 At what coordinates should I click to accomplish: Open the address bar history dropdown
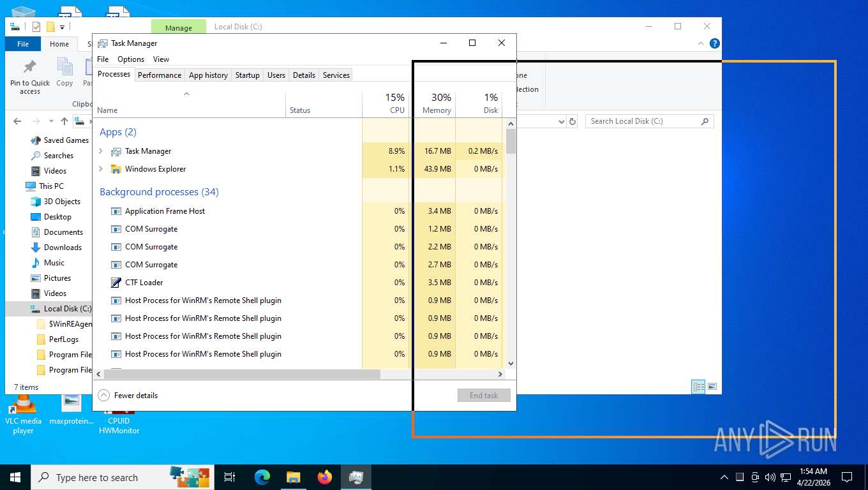click(x=561, y=121)
